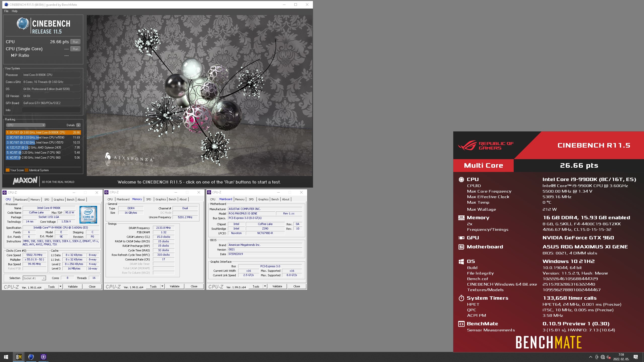This screenshot has width=644, height=362.
Task: Switch to Mainboard tab in first CPU-Z window
Action: (x=21, y=200)
